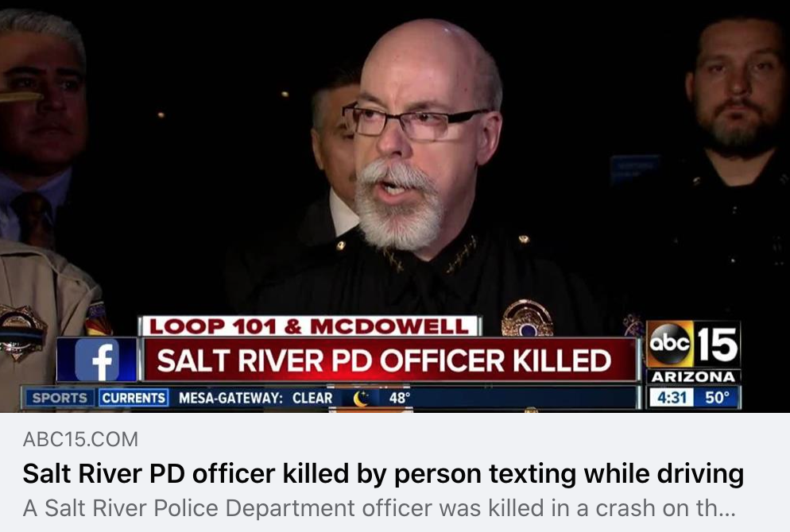Click the ABC circle emblem in the logo
Screen dimensions: 790x532
point(670,343)
